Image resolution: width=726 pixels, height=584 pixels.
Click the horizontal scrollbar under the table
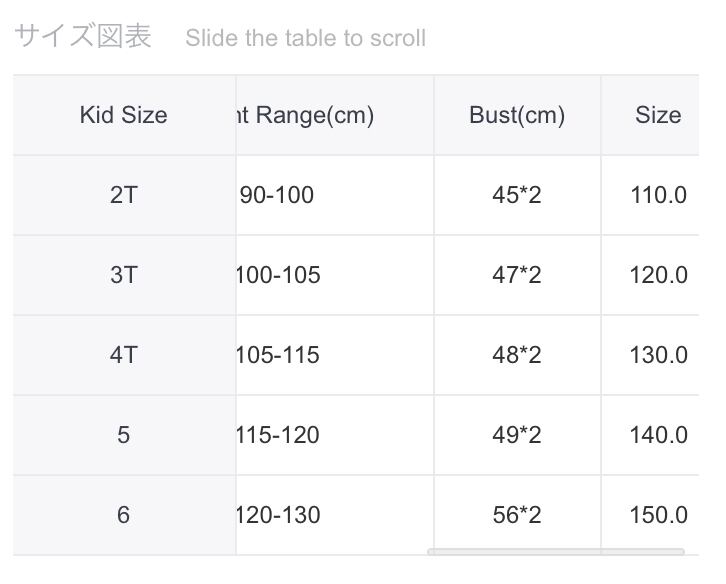[555, 551]
